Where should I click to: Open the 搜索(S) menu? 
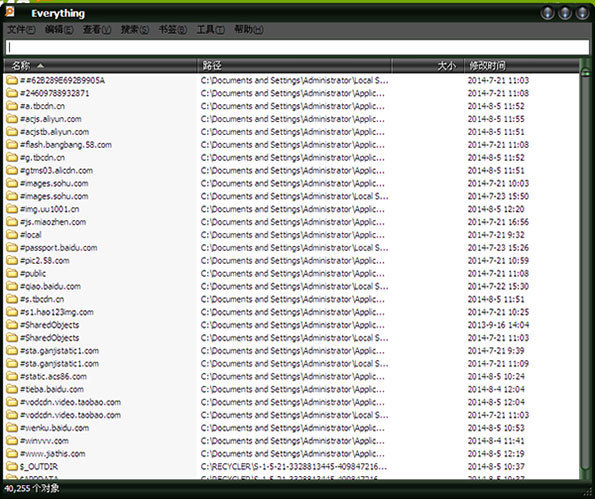135,30
